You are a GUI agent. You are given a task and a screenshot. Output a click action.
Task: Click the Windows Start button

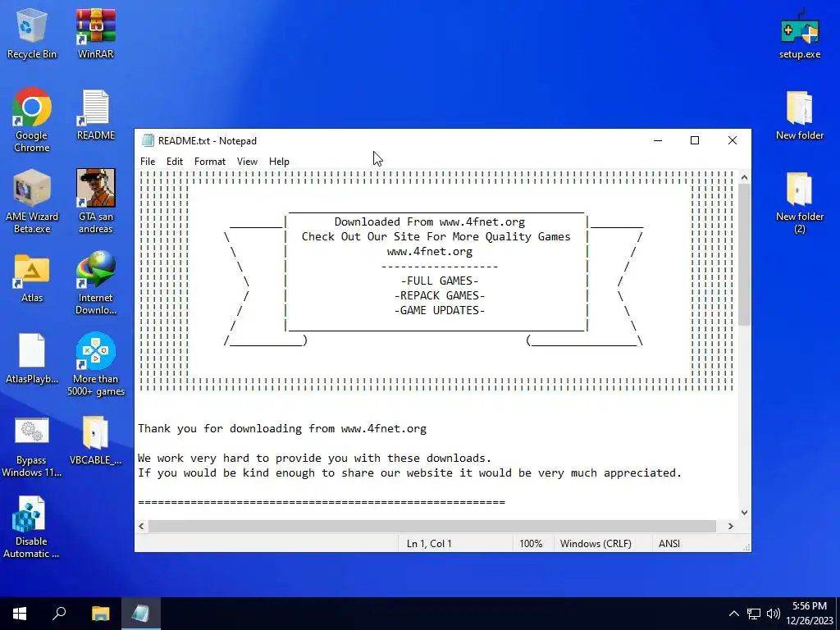point(20,614)
